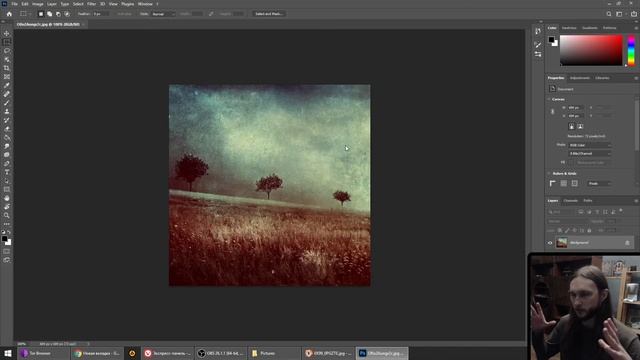Open the Windows Start button
640x360 pixels.
[x=8, y=353]
